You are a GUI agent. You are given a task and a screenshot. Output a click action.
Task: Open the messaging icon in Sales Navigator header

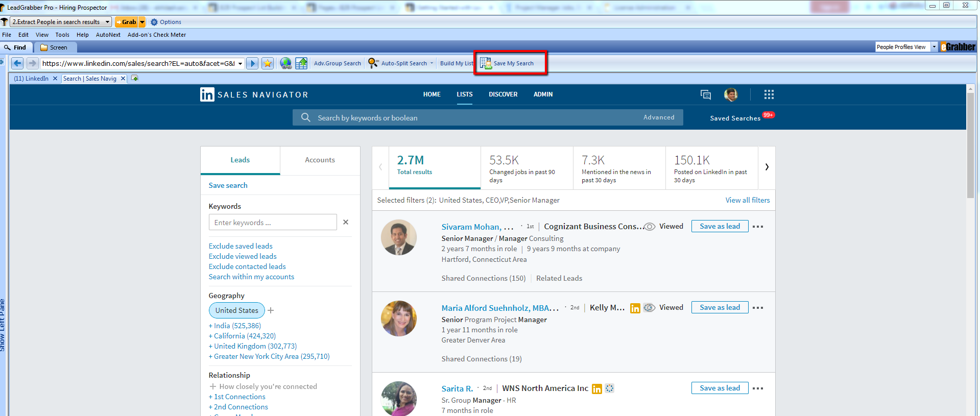[706, 94]
